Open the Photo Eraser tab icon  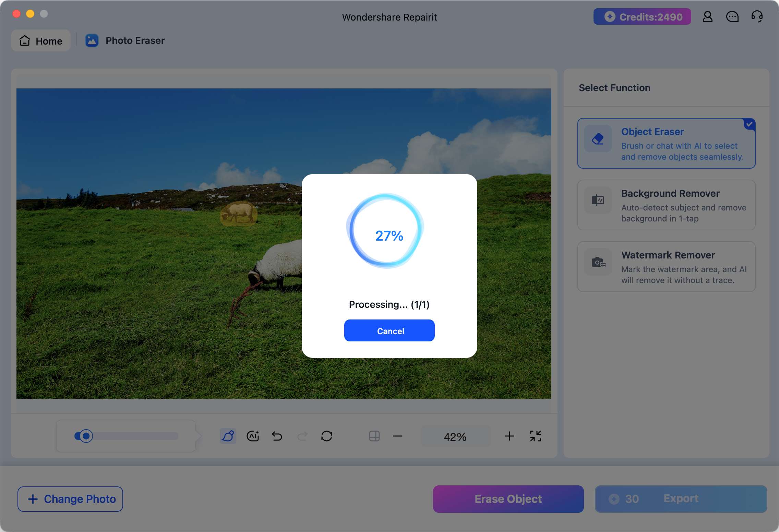coord(92,40)
